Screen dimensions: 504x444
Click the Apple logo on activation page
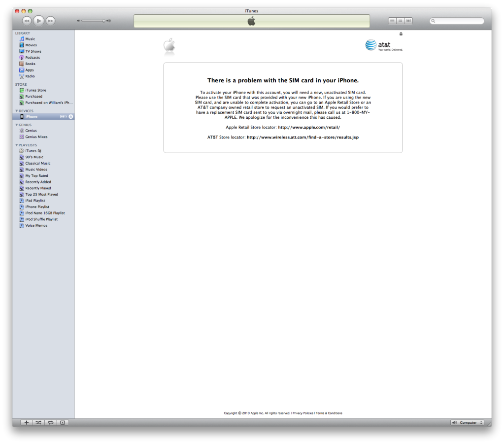coord(169,45)
